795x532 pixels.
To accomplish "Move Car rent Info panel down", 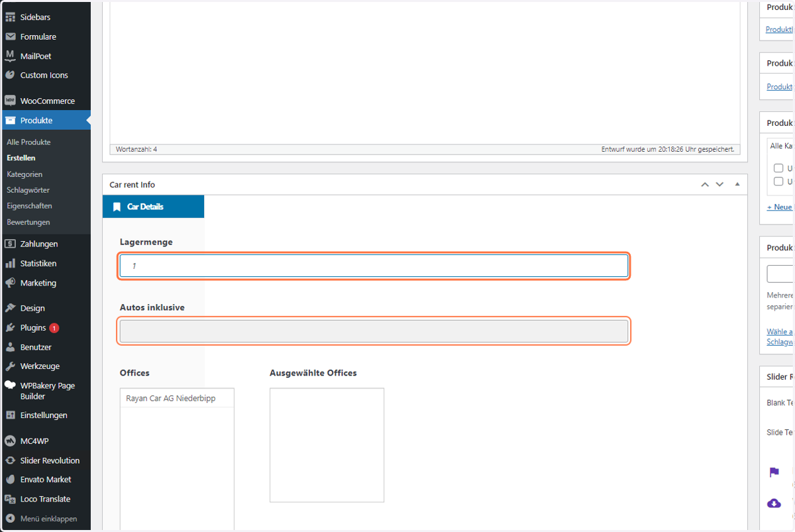I will (719, 184).
